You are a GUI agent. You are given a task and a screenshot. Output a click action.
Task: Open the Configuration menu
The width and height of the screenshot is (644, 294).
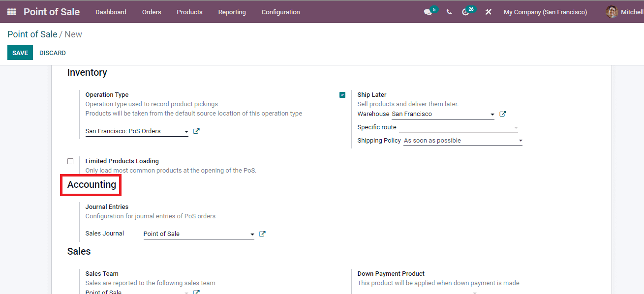(280, 12)
